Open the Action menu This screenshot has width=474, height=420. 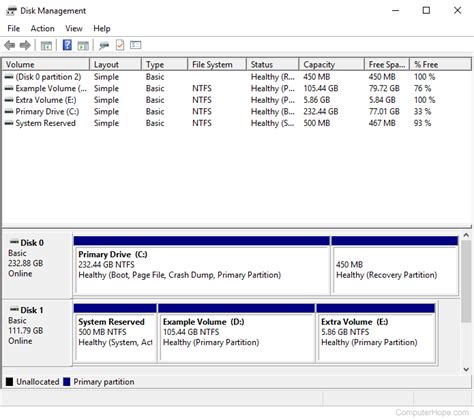(x=42, y=29)
